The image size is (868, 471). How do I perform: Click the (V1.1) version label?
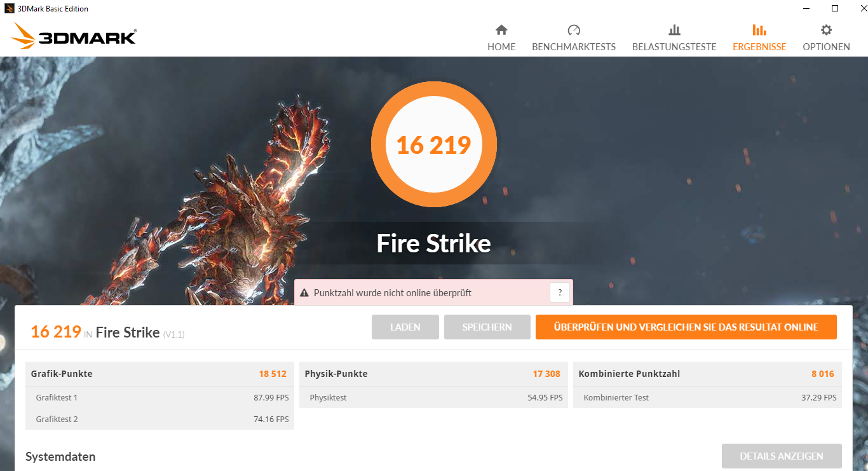click(173, 334)
